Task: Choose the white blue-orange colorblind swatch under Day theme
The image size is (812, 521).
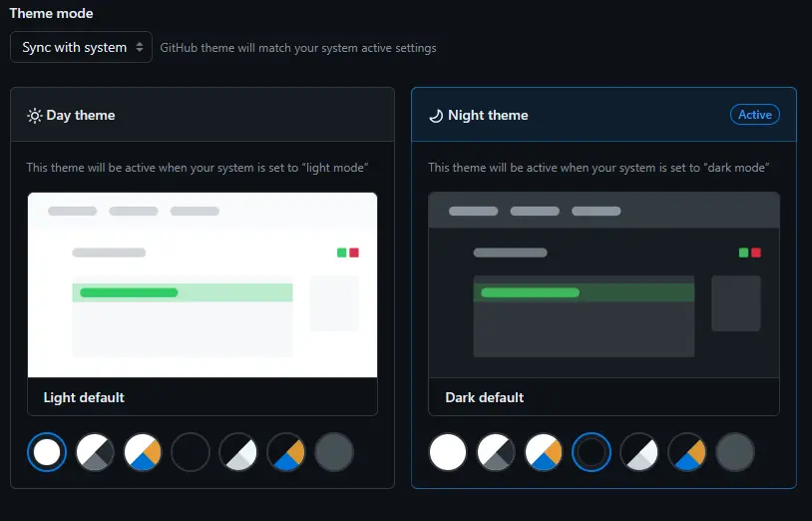Action: coord(143,452)
